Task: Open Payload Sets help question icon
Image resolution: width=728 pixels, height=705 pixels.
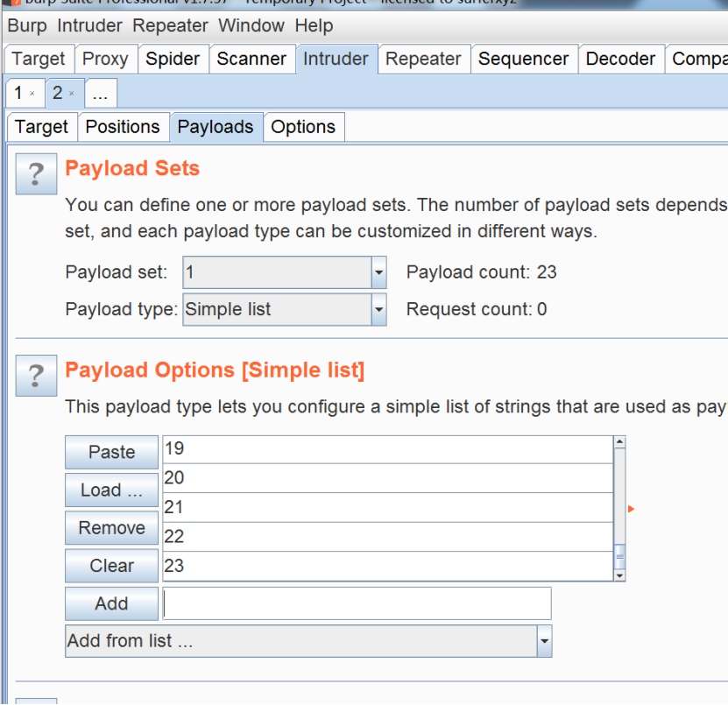Action: [36, 174]
